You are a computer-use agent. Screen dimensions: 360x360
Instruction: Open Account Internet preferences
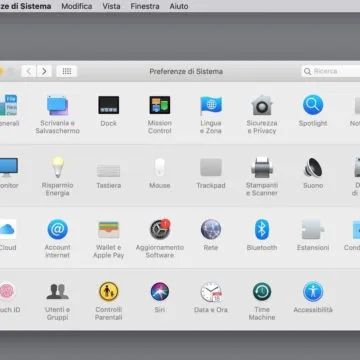tap(57, 239)
